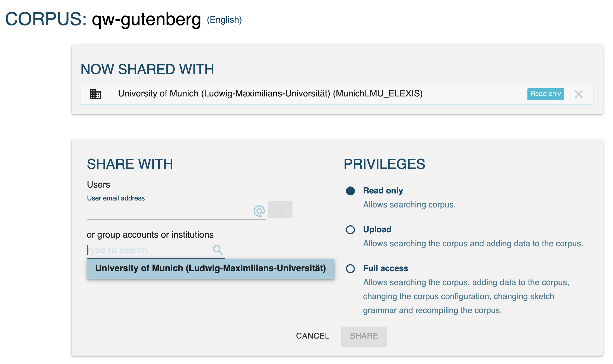Click the Read only privilege label text
This screenshot has width=613, height=364.
[383, 191]
